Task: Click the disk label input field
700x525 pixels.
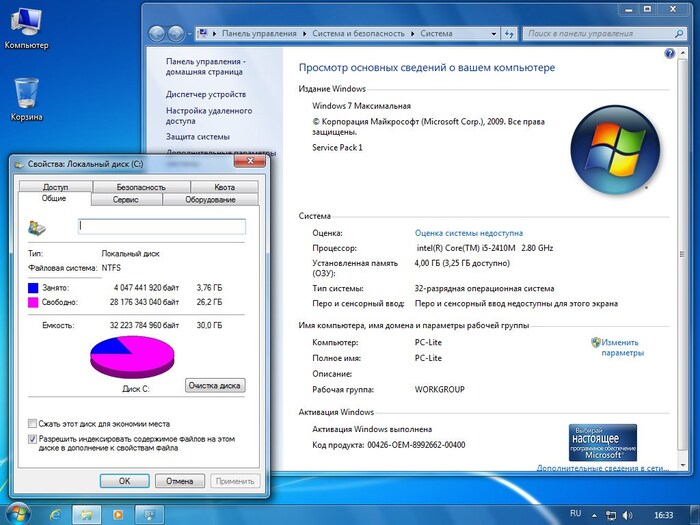Action: [x=161, y=226]
